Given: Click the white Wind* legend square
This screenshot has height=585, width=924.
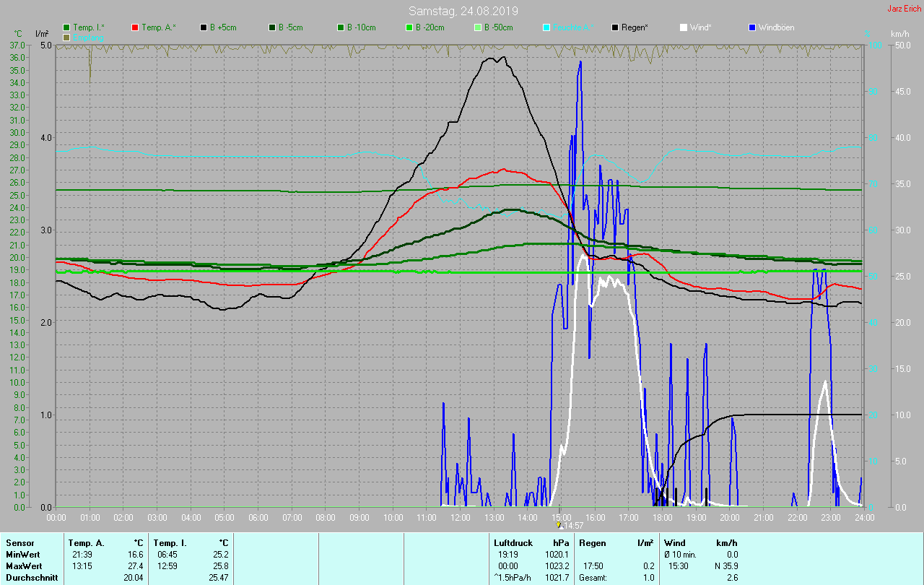Looking at the screenshot, I should pos(684,27).
